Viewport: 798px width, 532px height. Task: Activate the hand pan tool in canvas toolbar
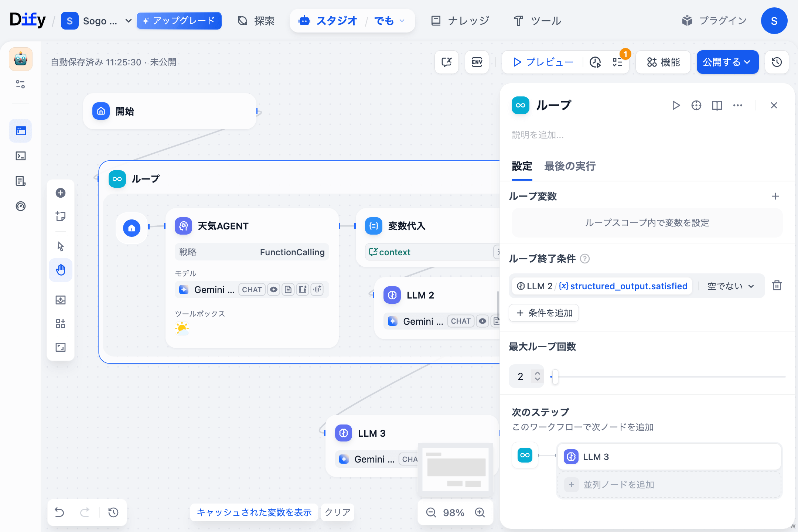click(x=61, y=270)
